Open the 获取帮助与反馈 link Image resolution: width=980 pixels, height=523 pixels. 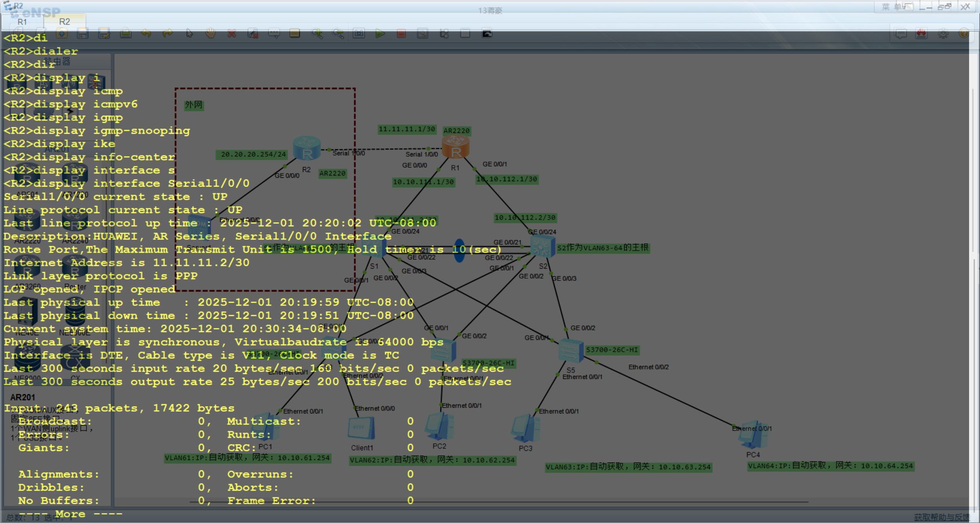941,518
